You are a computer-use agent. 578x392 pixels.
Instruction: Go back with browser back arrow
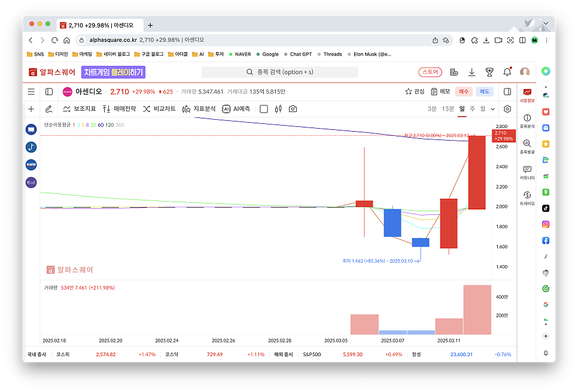[x=31, y=40]
